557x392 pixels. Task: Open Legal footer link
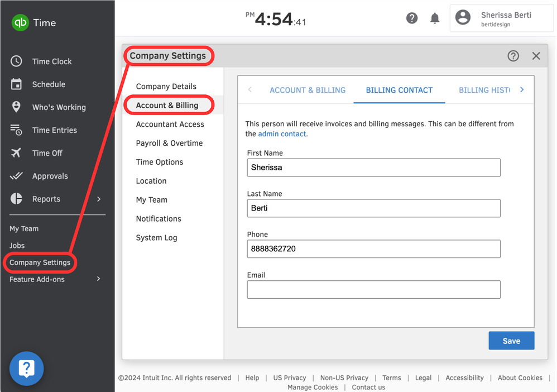423,377
